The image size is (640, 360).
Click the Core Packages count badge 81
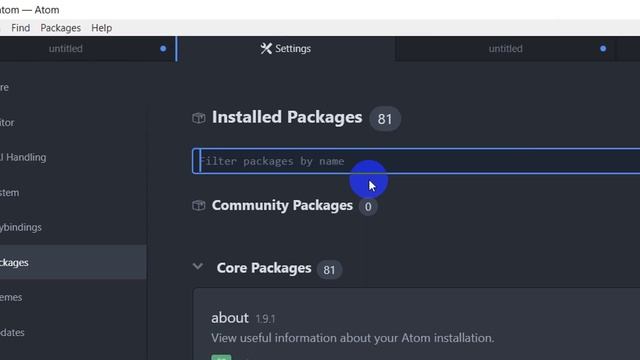click(x=329, y=269)
